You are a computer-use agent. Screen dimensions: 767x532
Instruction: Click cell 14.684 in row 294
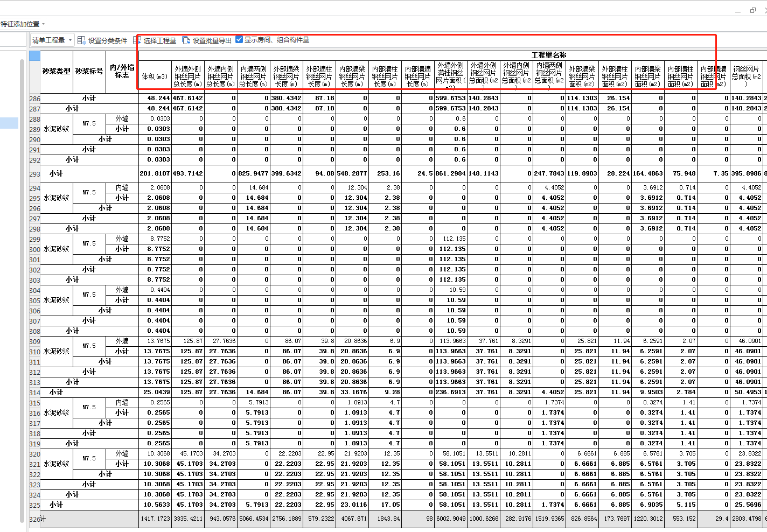point(254,188)
